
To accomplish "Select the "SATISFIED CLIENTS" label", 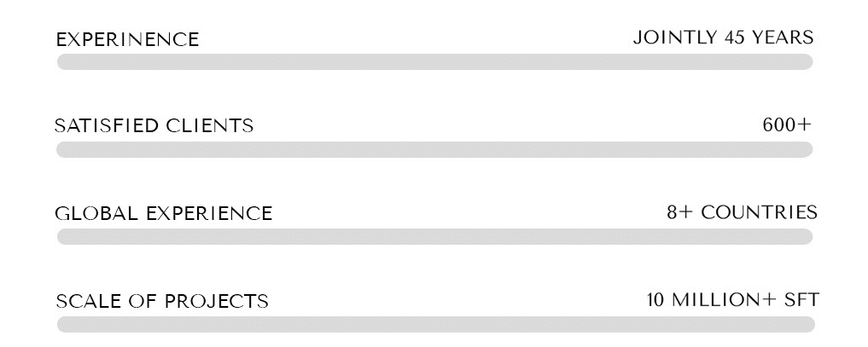I will click(x=154, y=126).
